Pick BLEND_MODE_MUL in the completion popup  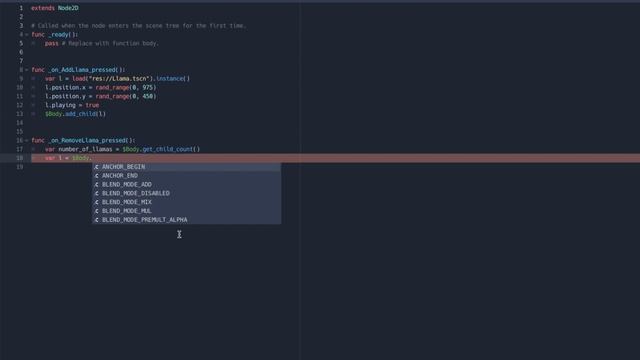click(187, 211)
